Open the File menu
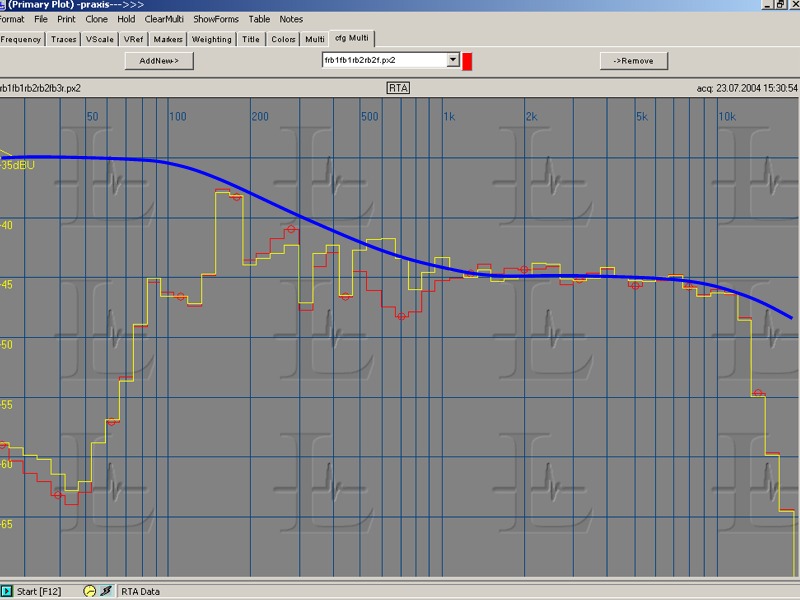Image resolution: width=800 pixels, height=600 pixels. point(40,19)
